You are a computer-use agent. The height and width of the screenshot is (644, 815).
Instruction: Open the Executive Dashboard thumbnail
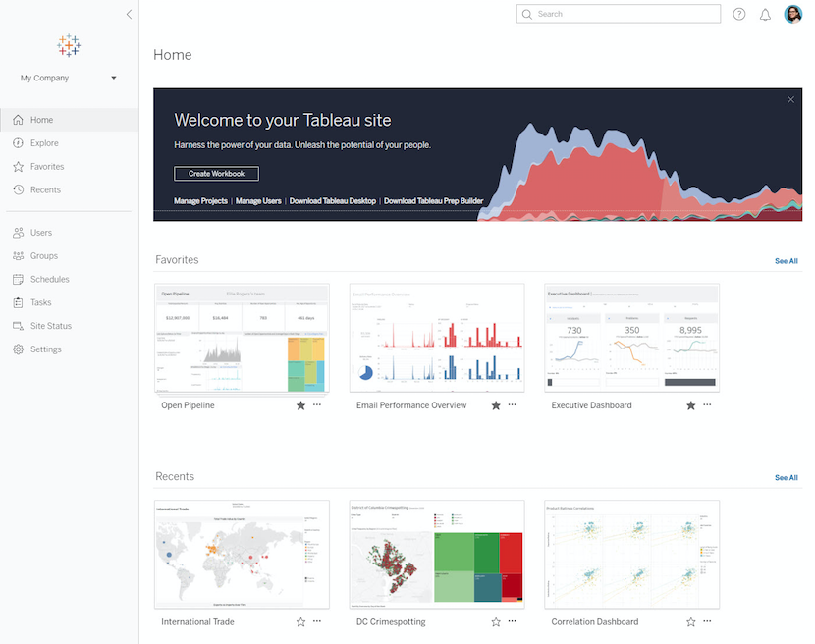[631, 338]
